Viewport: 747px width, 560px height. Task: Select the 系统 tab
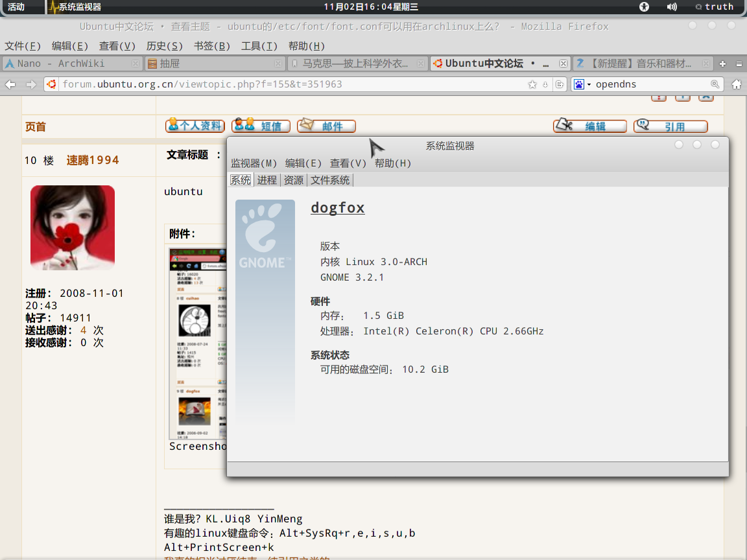point(241,180)
